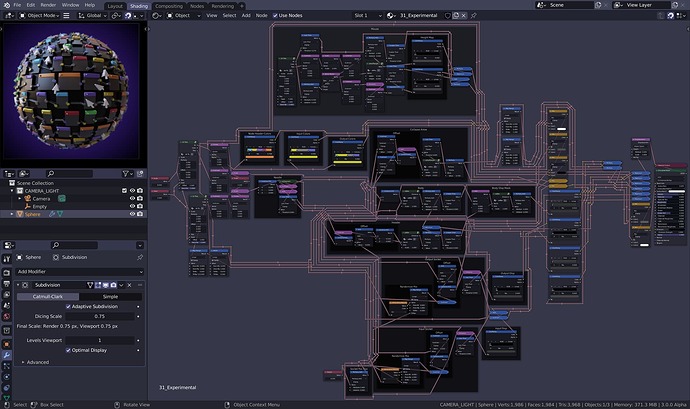The height and width of the screenshot is (409, 690).
Task: Pin the node editor to this material
Action: tap(473, 15)
